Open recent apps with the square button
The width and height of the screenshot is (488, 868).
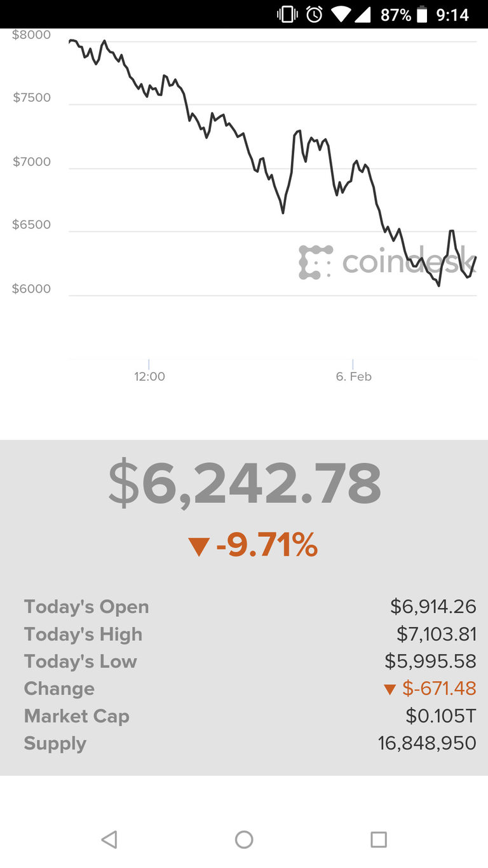(x=378, y=839)
